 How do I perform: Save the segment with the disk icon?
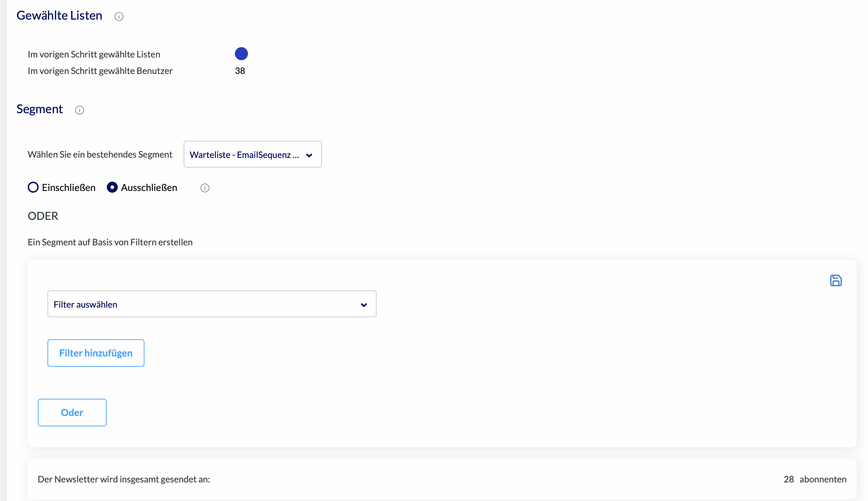pyautogui.click(x=836, y=280)
